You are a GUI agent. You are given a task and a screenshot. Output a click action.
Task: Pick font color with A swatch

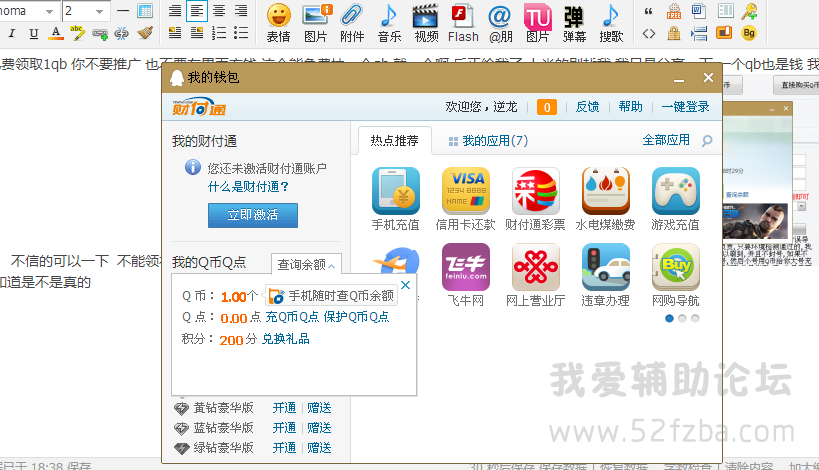point(55,33)
